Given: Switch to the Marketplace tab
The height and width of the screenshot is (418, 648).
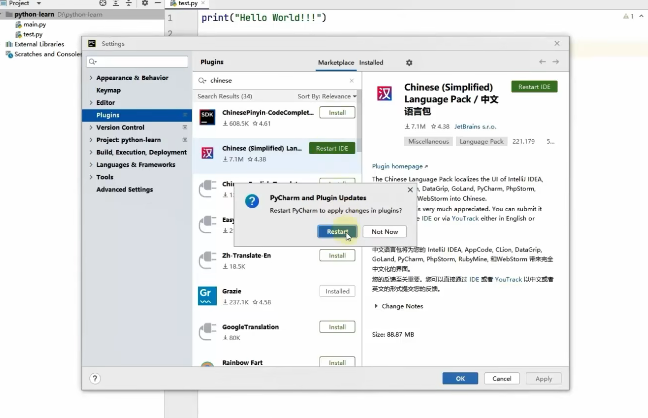Looking at the screenshot, I should tap(336, 62).
